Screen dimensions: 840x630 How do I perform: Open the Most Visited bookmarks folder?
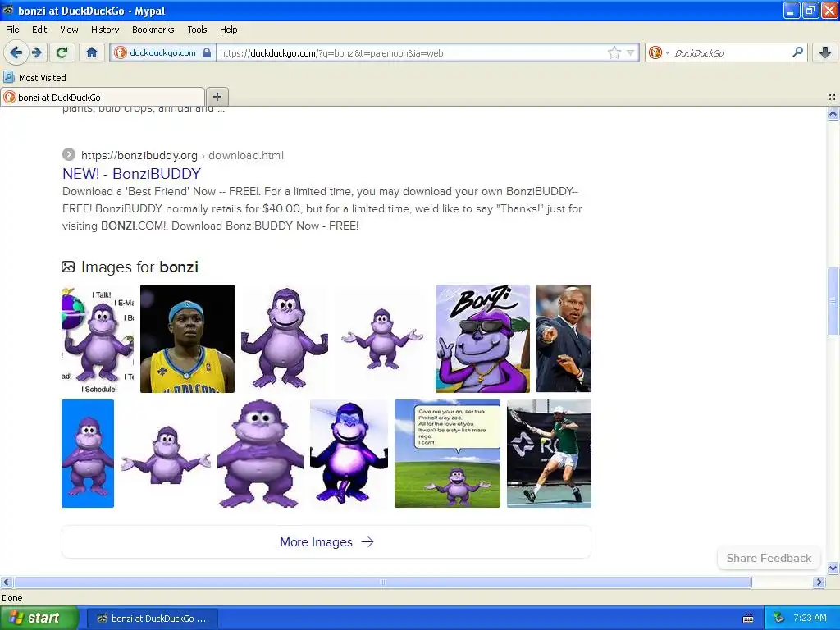pos(34,78)
